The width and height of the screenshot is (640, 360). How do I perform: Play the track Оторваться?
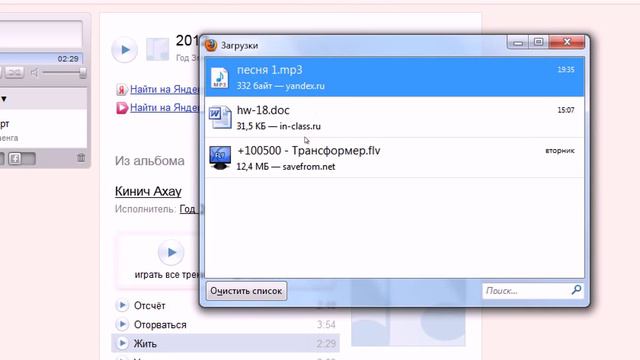pos(122,324)
